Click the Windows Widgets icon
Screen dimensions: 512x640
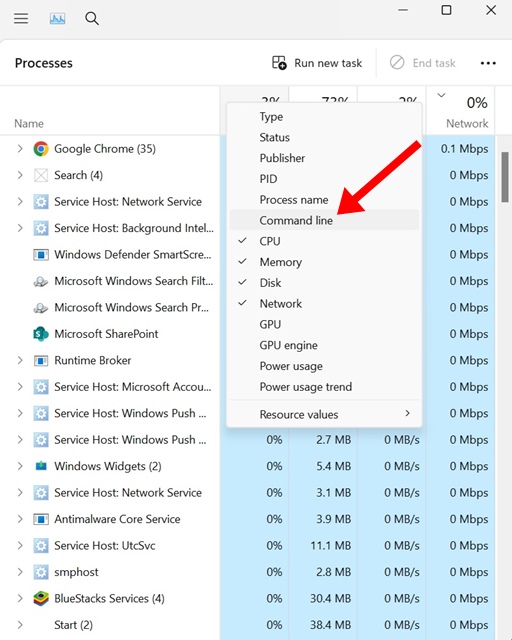point(41,466)
